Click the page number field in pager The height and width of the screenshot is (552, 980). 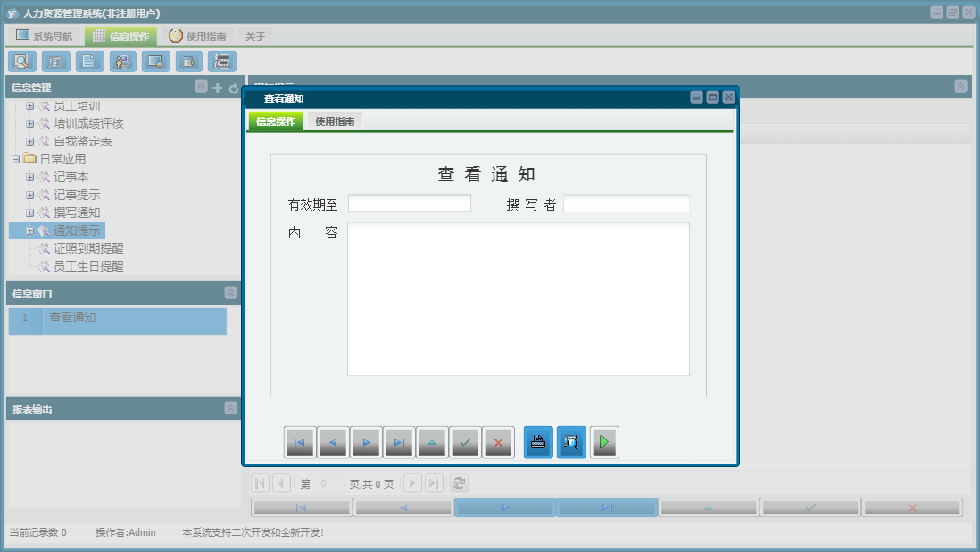coord(330,483)
